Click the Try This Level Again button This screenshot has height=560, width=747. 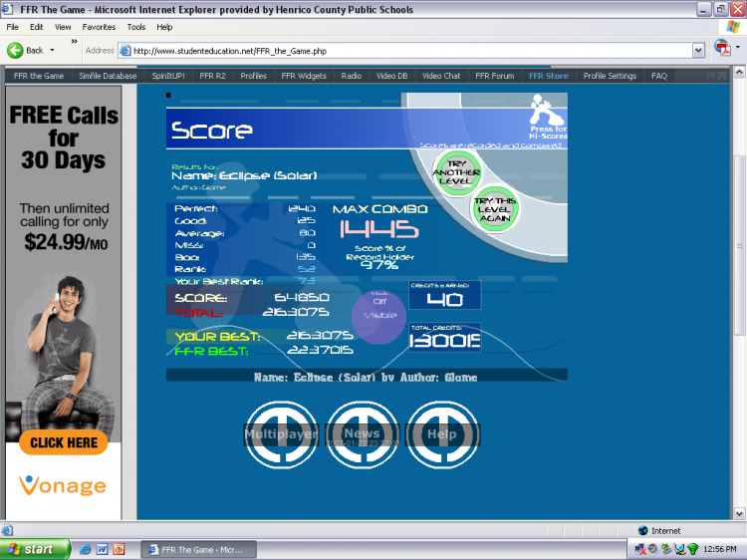(495, 209)
